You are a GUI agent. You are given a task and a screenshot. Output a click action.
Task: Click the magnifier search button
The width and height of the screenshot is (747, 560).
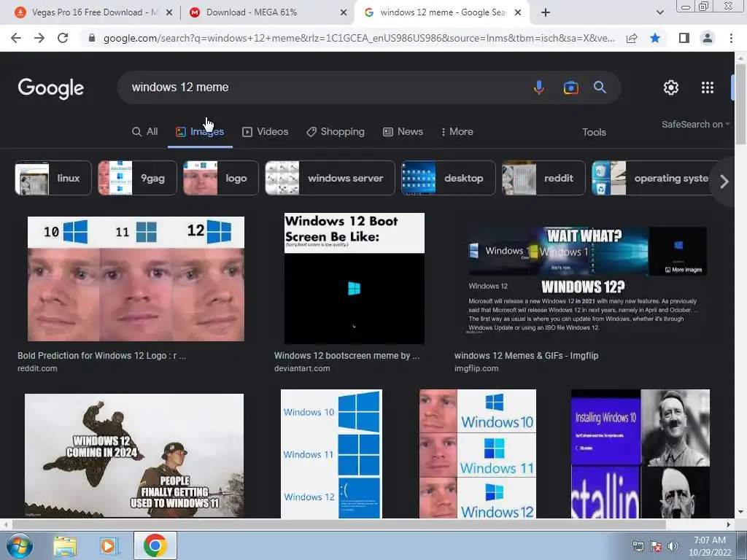point(600,87)
